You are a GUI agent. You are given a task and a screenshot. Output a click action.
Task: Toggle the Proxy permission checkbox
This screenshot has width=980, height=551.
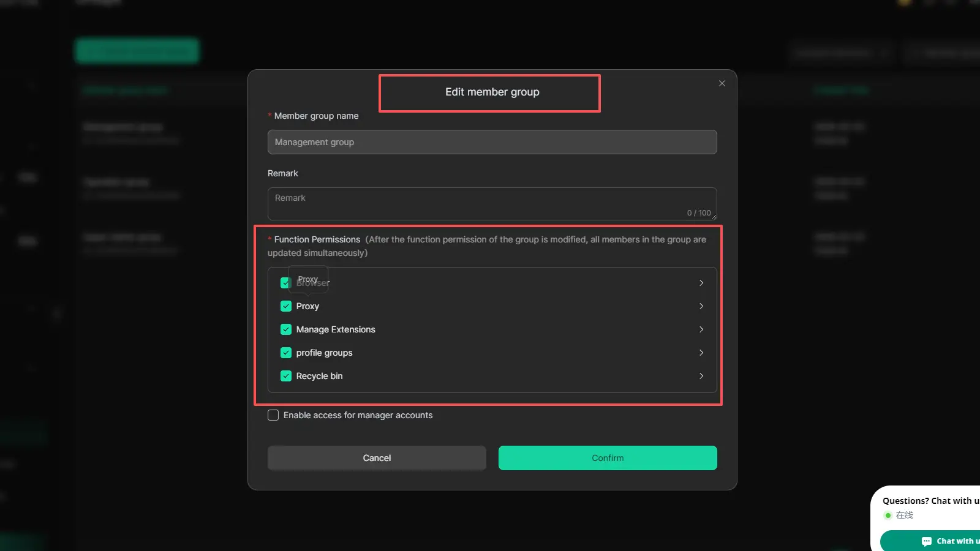pyautogui.click(x=286, y=306)
